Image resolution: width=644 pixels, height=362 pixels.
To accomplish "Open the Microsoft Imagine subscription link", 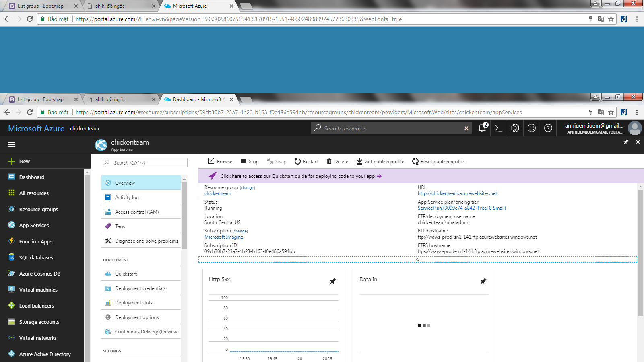I will pyautogui.click(x=224, y=237).
